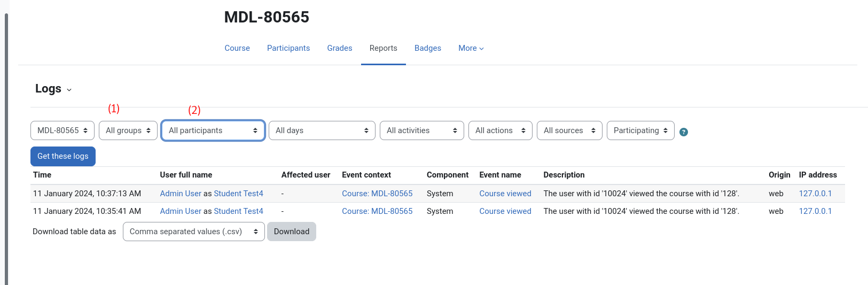Click the Download table data as label
The width and height of the screenshot is (868, 285).
[x=74, y=232]
